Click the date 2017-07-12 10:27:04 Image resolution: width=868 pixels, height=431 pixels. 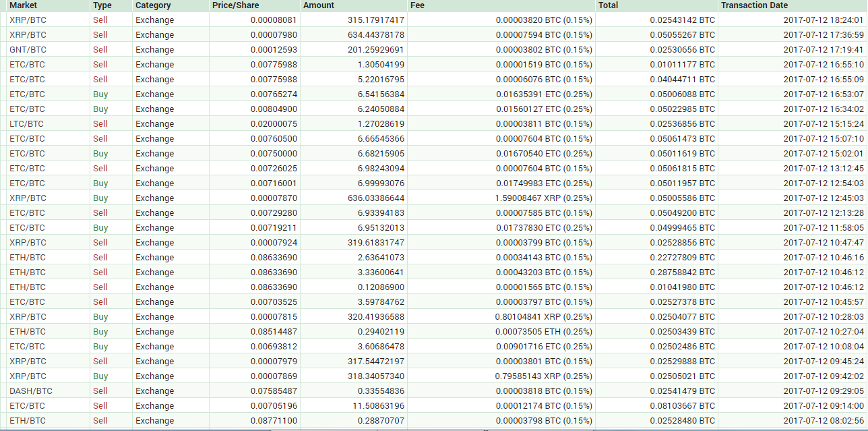(824, 332)
